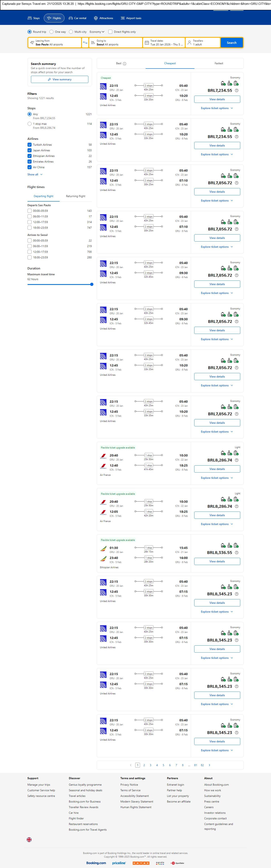Switch to the Returning flight tab
Screen dimensions: 271x868
[x=76, y=196]
